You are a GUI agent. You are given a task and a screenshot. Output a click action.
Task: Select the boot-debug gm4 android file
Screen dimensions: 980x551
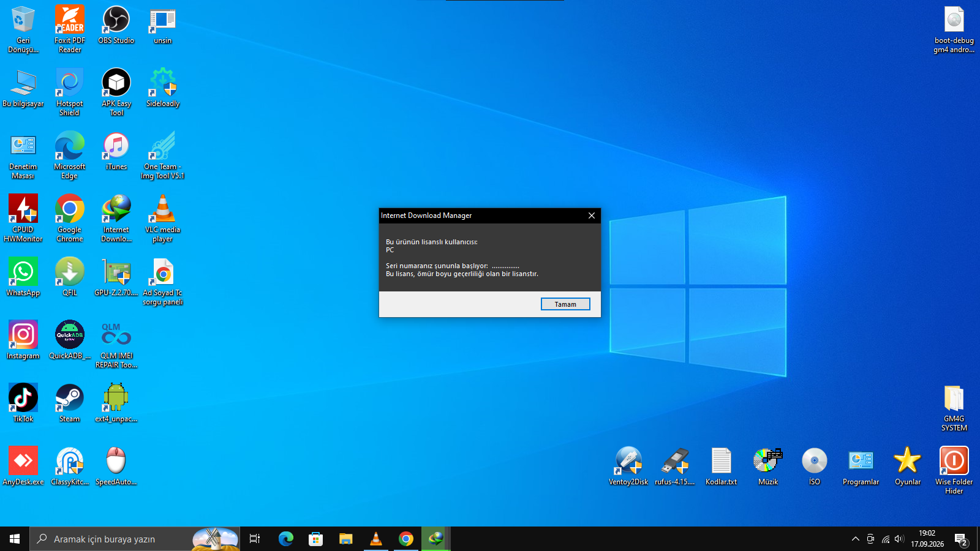954,29
